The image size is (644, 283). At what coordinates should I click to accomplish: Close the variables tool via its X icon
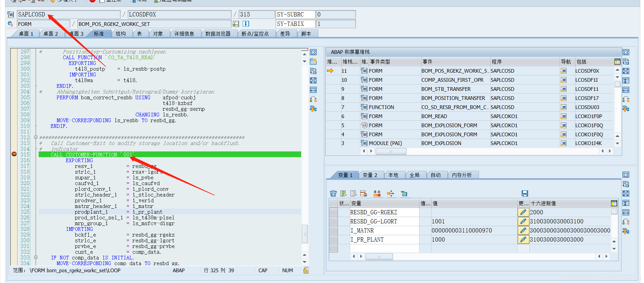coord(626,175)
